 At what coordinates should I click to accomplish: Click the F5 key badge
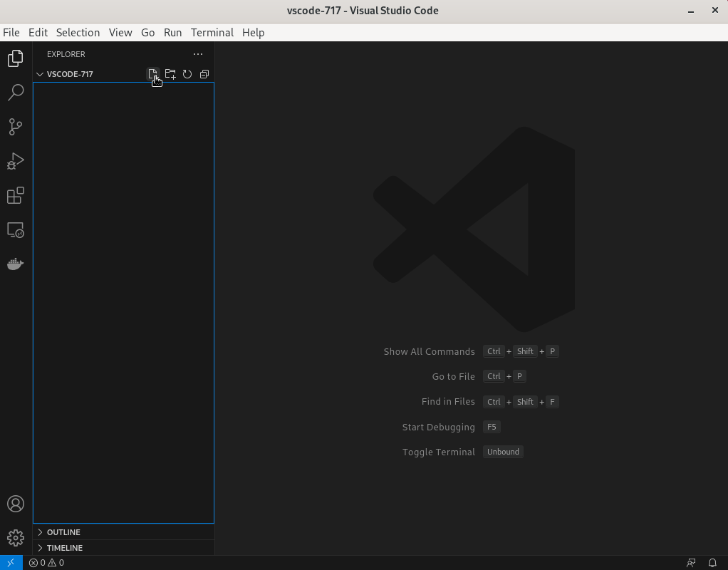[492, 427]
